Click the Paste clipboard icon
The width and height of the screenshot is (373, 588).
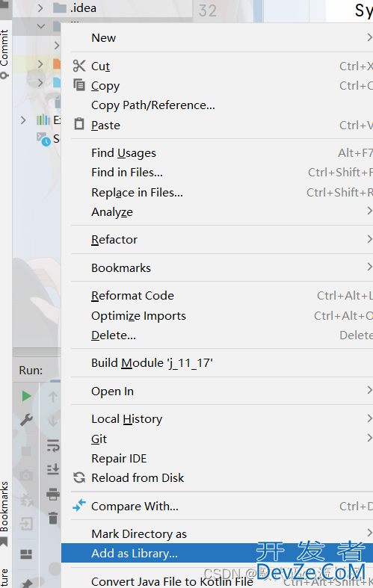[x=79, y=124]
